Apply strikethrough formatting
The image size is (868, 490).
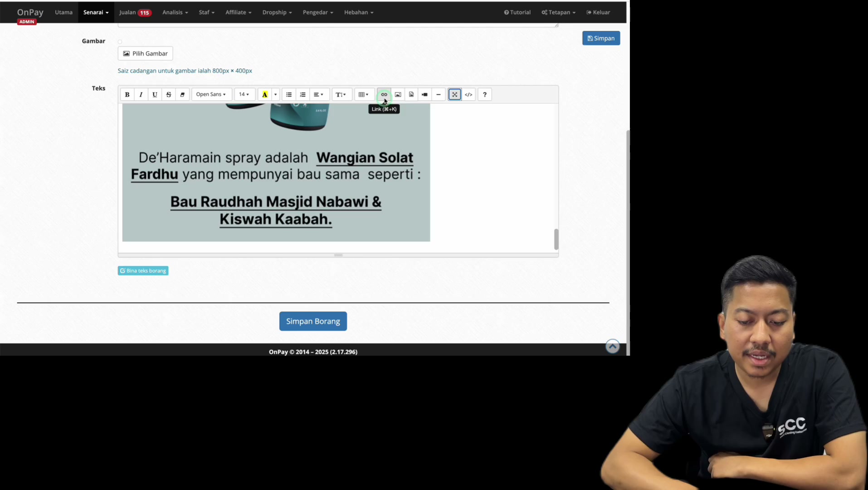[x=169, y=94]
